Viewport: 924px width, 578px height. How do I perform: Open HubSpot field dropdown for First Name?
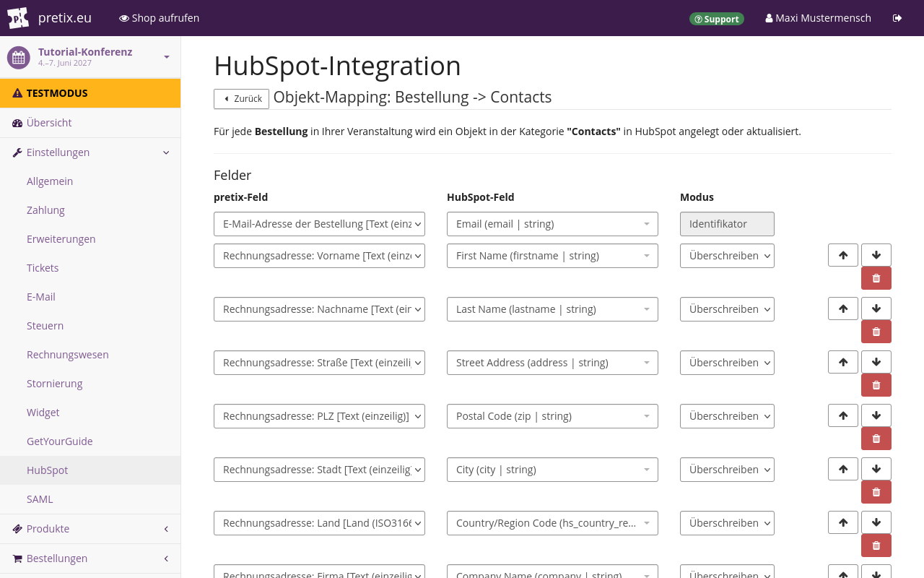[552, 256]
